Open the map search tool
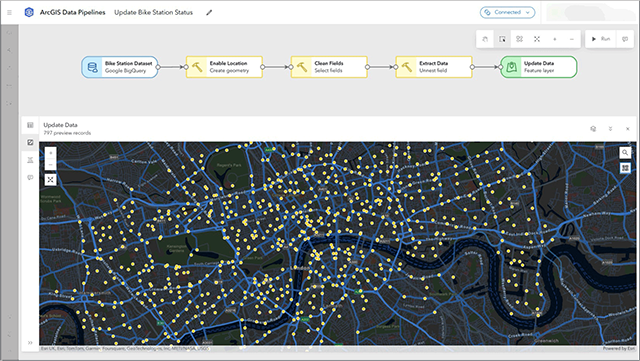 click(x=625, y=153)
